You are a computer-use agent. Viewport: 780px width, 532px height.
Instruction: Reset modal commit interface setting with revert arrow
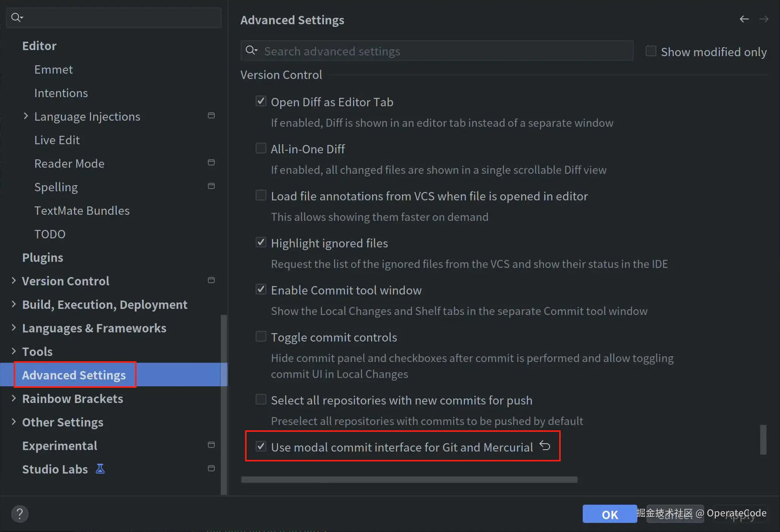tap(545, 445)
